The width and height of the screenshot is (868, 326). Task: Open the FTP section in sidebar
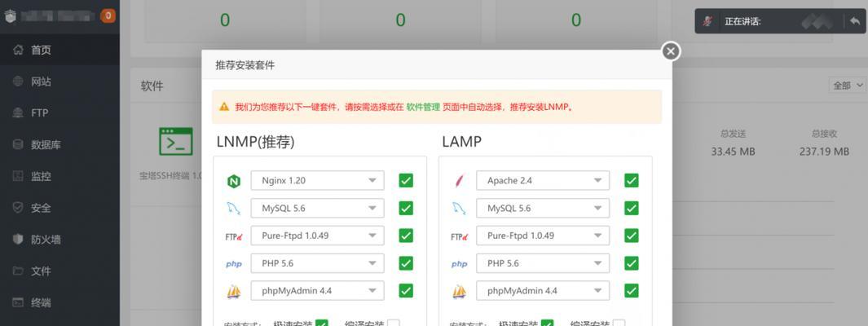(x=59, y=113)
